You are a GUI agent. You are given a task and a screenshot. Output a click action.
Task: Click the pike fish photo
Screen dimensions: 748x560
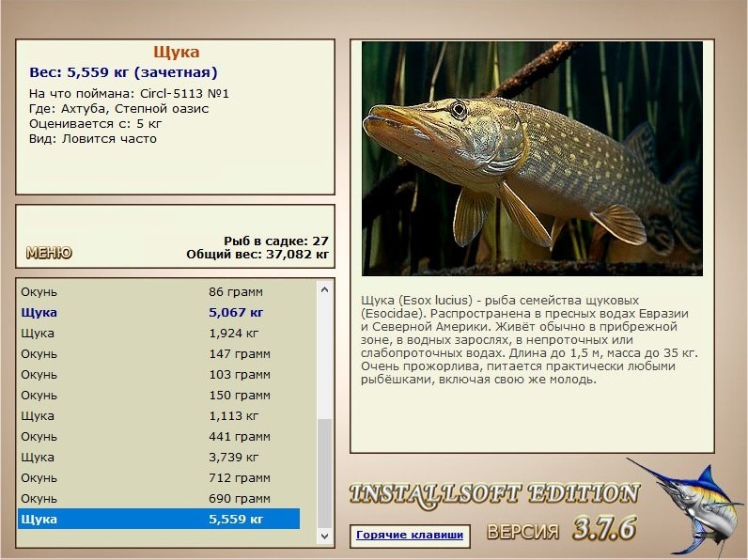[532, 159]
